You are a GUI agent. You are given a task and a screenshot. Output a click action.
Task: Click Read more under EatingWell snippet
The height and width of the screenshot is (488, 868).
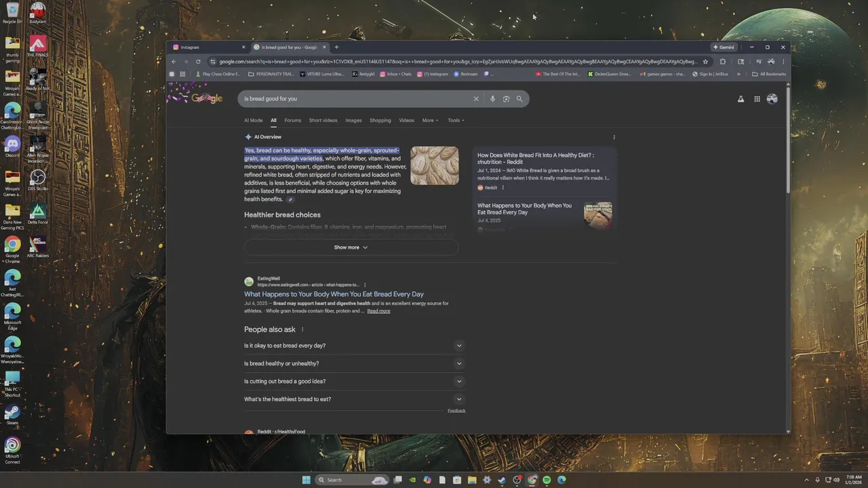tap(378, 311)
